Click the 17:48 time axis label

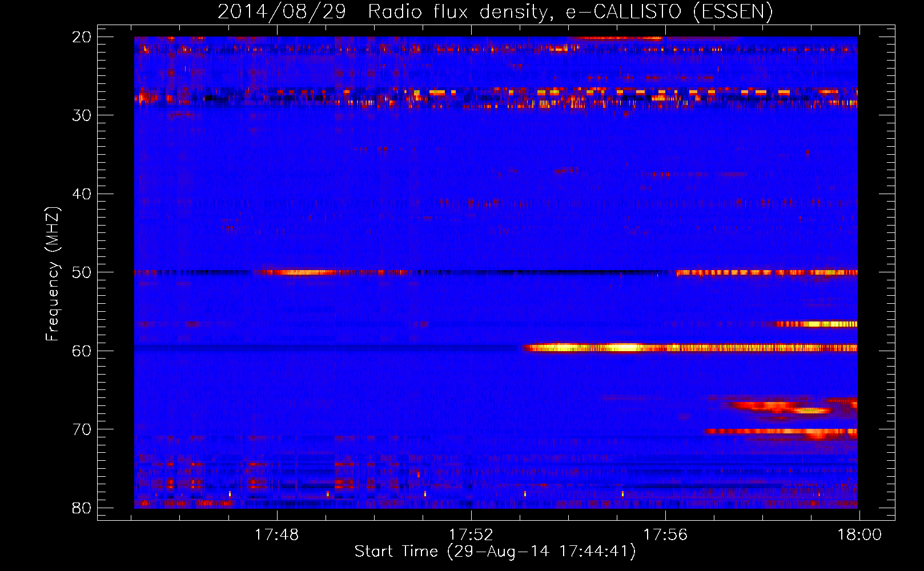point(276,535)
